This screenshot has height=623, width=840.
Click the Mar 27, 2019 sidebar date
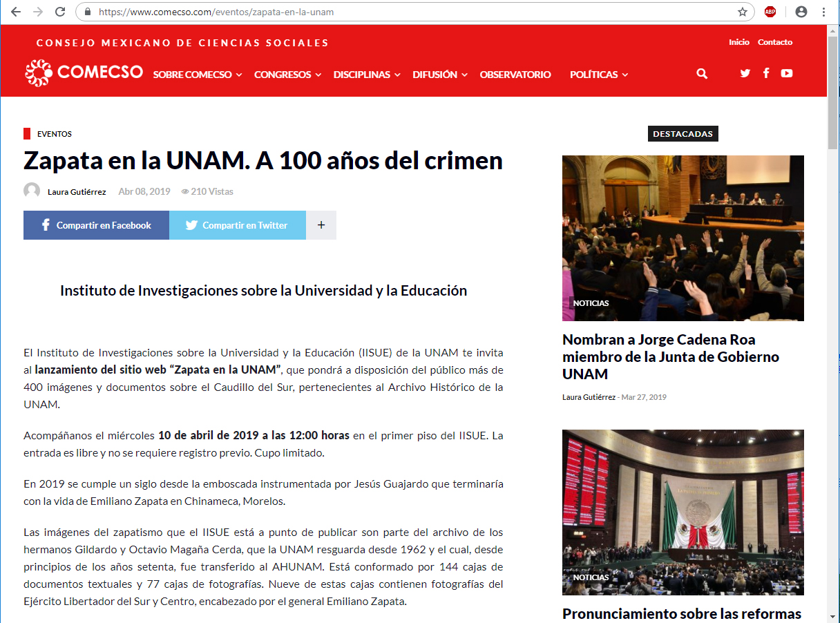point(644,397)
